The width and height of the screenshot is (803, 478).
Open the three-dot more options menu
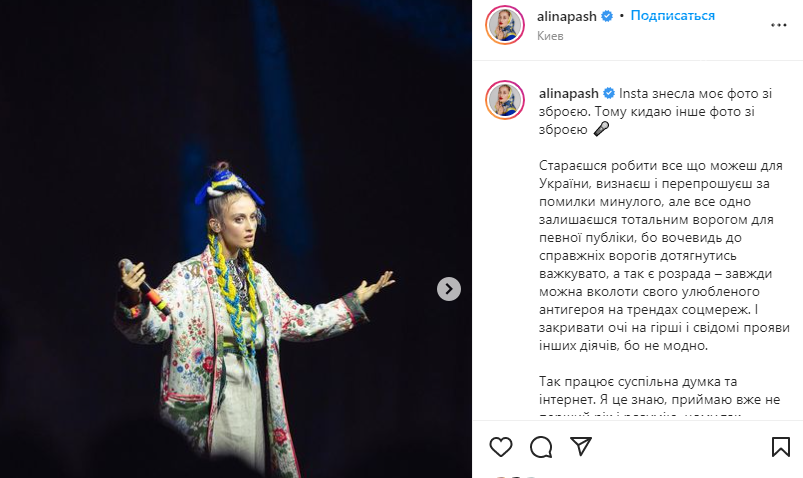coord(778,25)
